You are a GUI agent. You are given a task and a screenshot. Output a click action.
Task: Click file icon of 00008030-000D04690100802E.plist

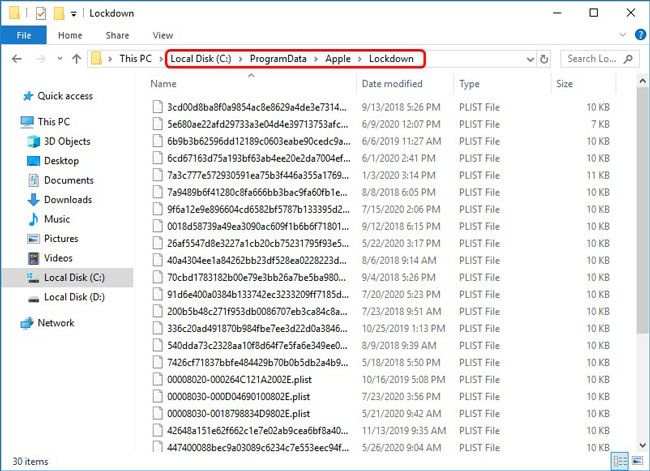[x=158, y=396]
